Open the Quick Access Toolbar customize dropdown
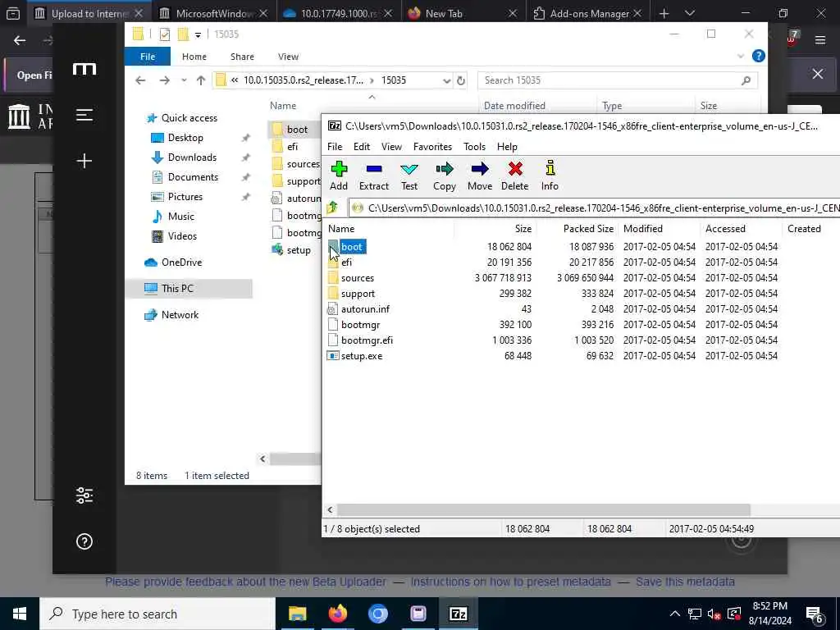840x630 pixels. click(x=198, y=34)
